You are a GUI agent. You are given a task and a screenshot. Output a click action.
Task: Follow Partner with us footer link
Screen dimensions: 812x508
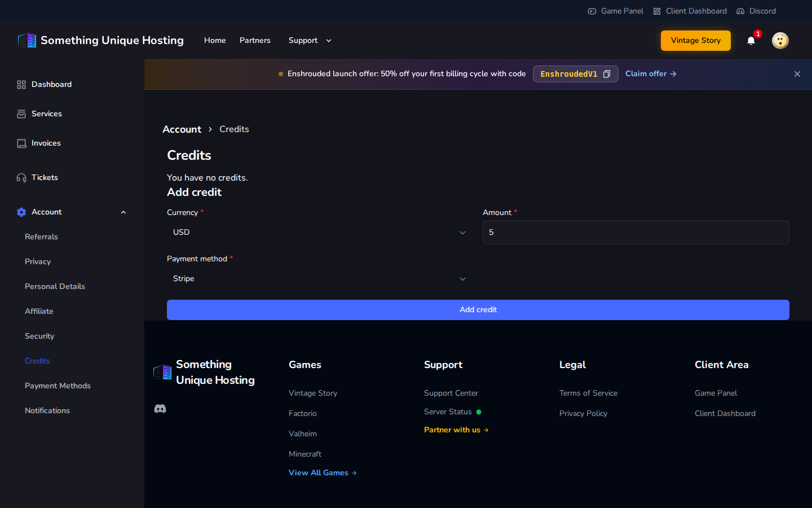tap(456, 430)
